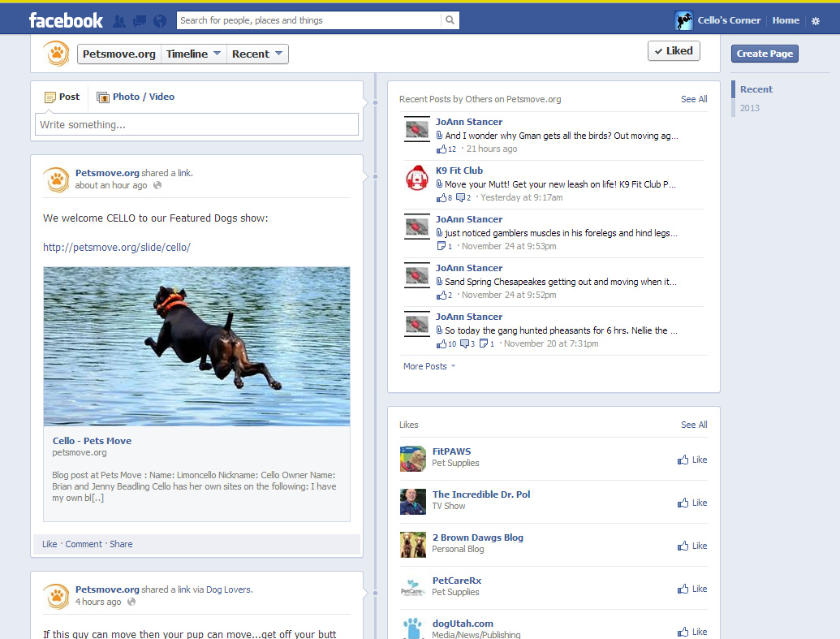Click the dogUtah.com page name

pos(463,624)
